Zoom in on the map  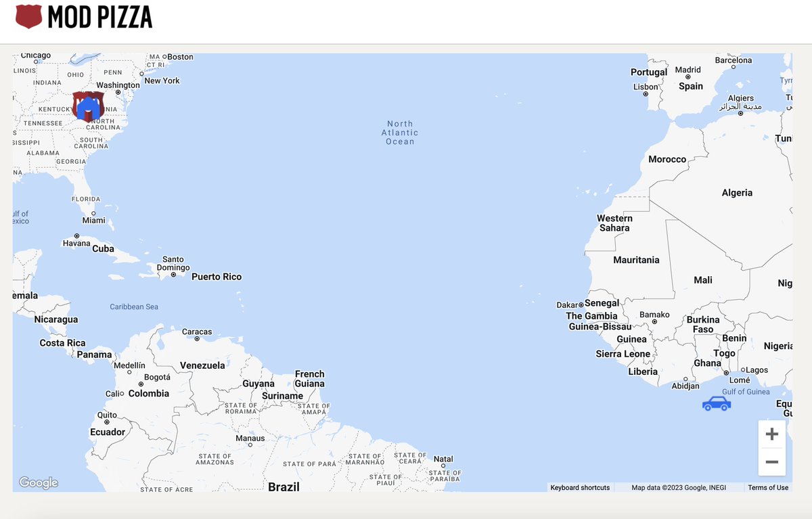click(772, 434)
